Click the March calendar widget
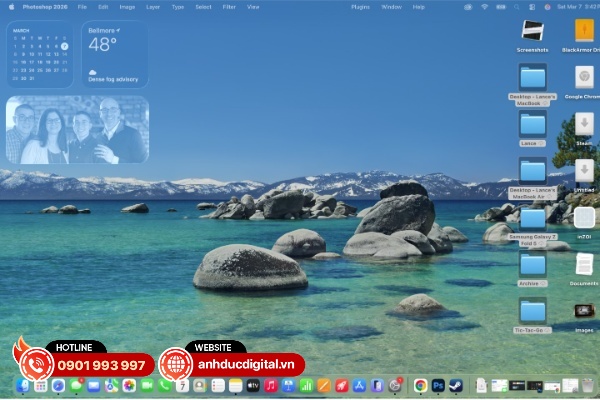Image resolution: width=600 pixels, height=400 pixels. (x=40, y=54)
